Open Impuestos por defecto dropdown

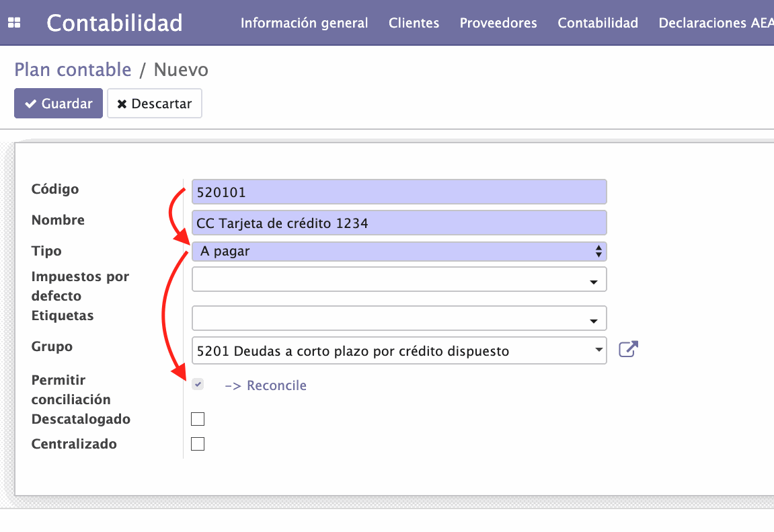[x=399, y=279]
